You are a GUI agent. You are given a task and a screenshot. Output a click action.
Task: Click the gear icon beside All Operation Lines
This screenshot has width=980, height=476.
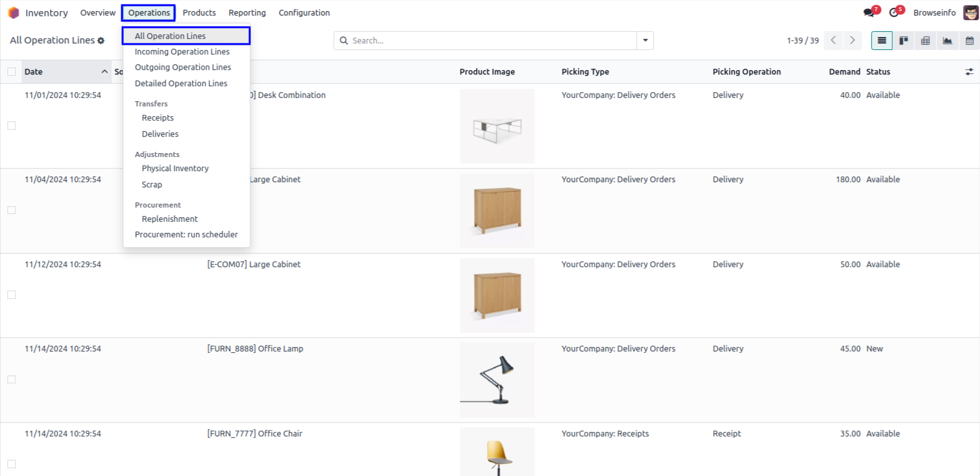[101, 41]
